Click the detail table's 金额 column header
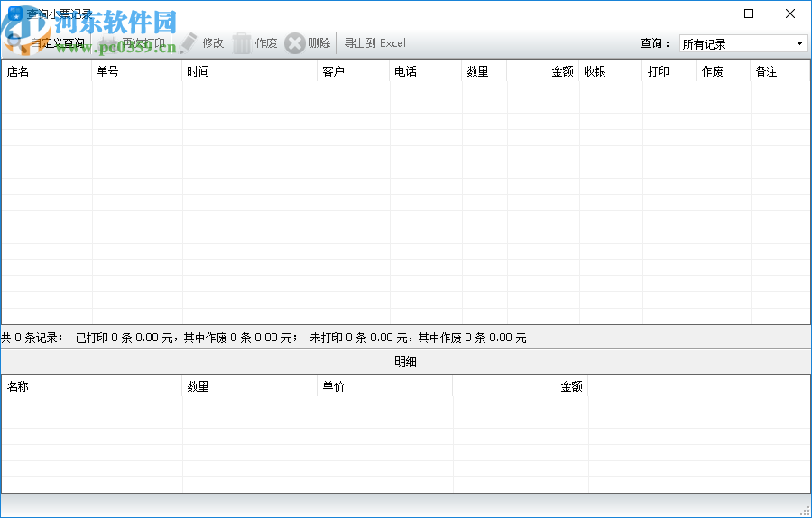The height and width of the screenshot is (518, 812). point(521,386)
